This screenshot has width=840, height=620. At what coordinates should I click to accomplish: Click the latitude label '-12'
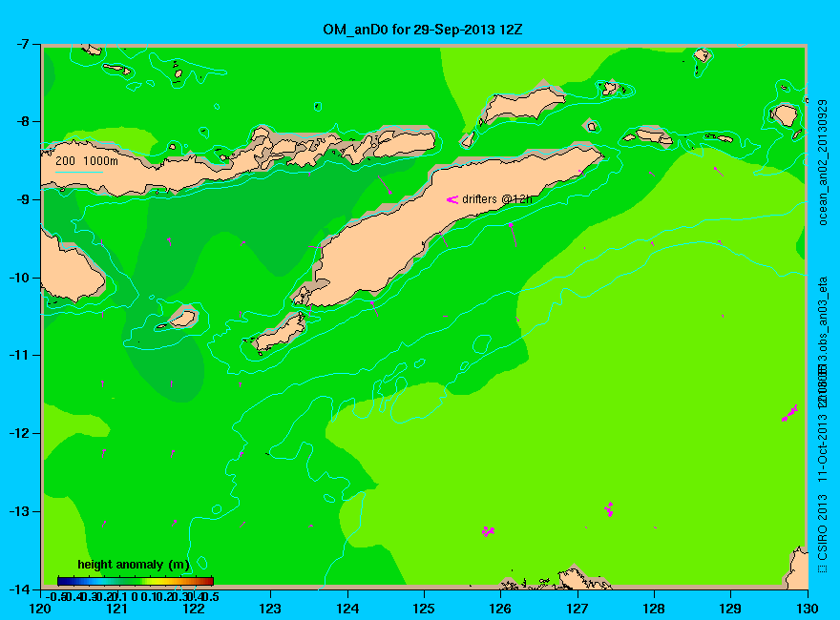20,433
